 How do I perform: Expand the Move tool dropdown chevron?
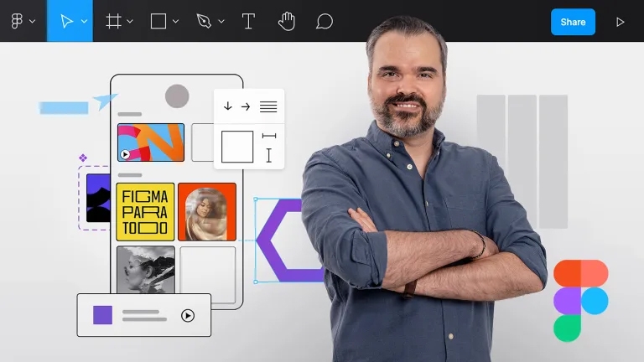click(x=84, y=23)
